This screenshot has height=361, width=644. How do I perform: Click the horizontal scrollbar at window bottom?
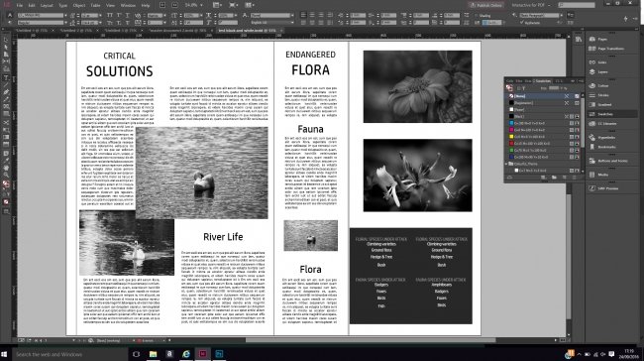(x=370, y=340)
